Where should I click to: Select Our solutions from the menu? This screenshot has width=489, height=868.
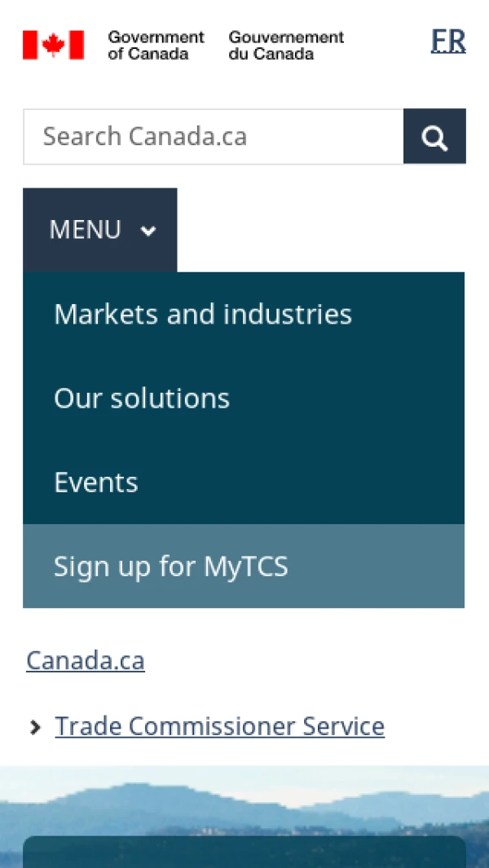(142, 399)
